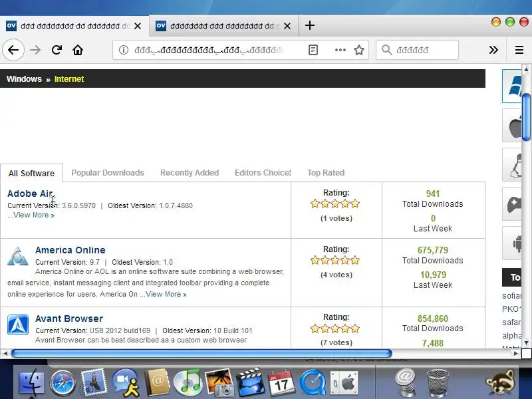Open the browser home page
The width and height of the screenshot is (532, 399).
(78, 51)
